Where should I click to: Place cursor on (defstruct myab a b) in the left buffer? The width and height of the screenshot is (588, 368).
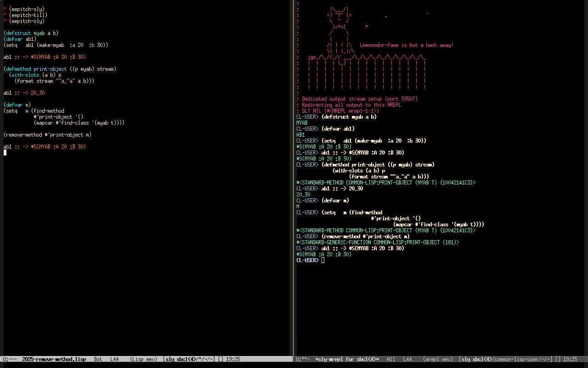point(31,33)
